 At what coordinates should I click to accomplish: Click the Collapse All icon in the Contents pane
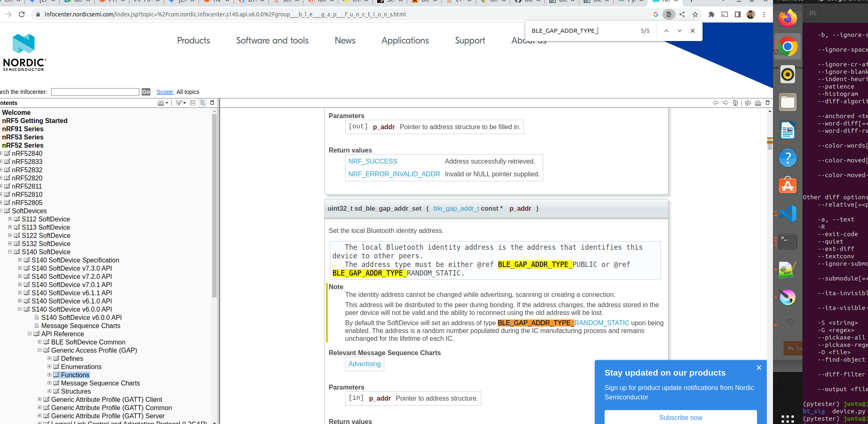(193, 103)
